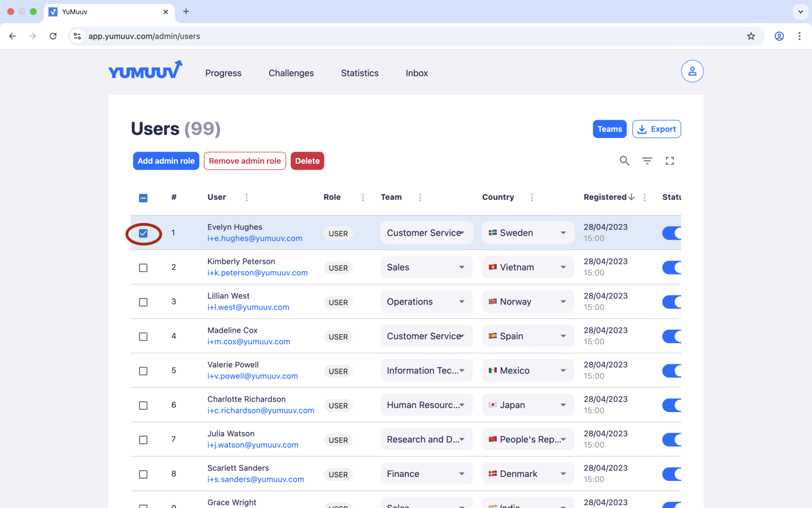812x508 pixels.
Task: Check Lillian West row checkbox
Action: [x=144, y=302]
